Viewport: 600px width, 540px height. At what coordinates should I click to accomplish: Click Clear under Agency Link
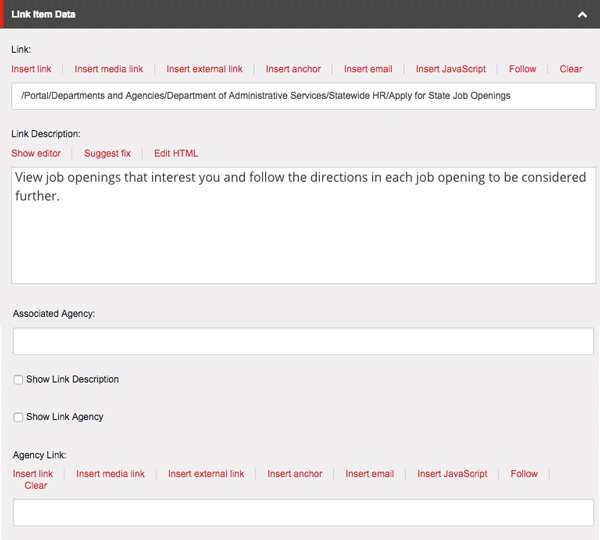[x=36, y=486]
